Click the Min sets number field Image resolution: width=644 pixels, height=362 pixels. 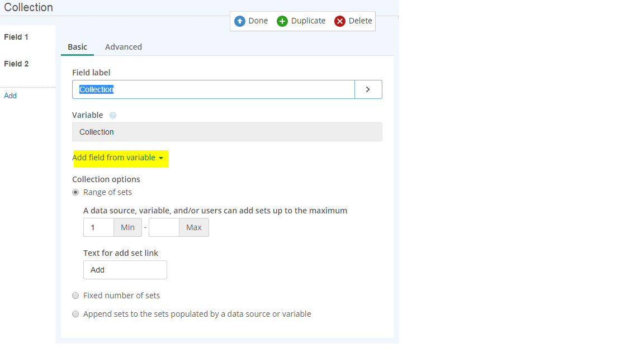pyautogui.click(x=98, y=227)
